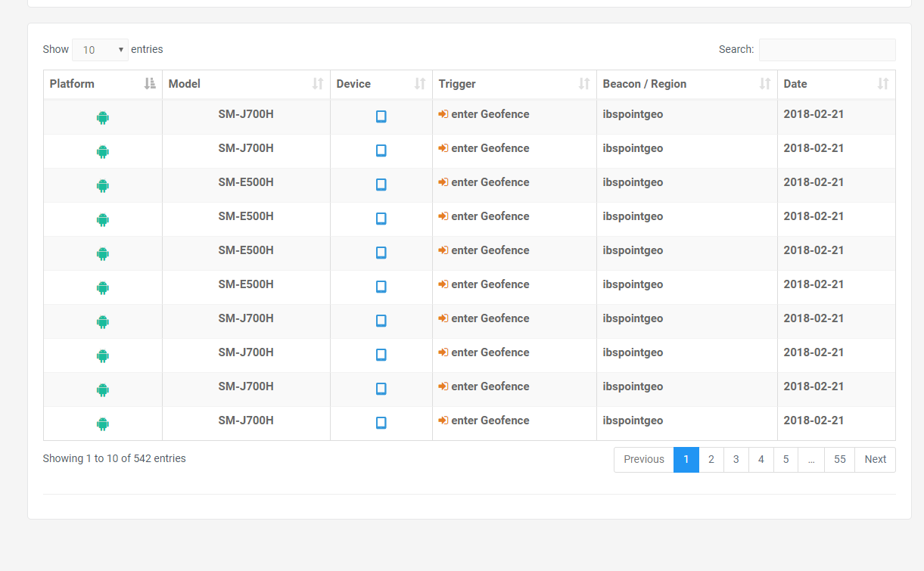Click the "Beacon / Region" header label

(x=645, y=84)
